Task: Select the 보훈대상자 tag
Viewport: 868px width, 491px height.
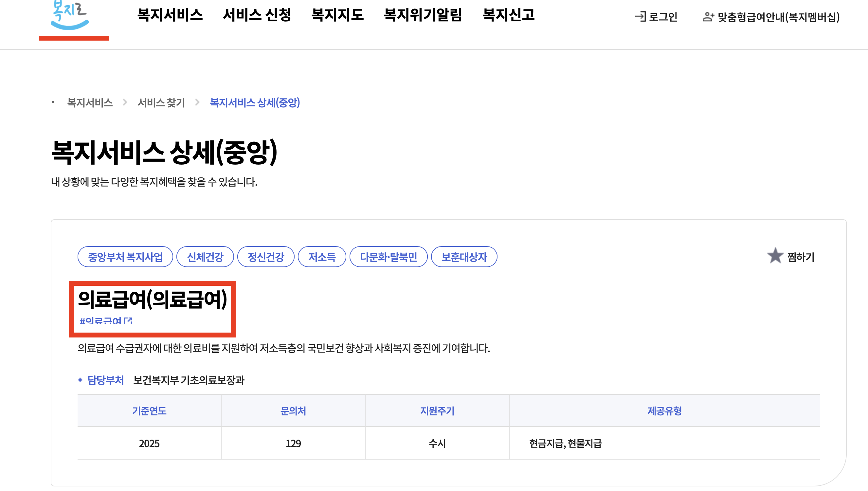Action: 464,257
